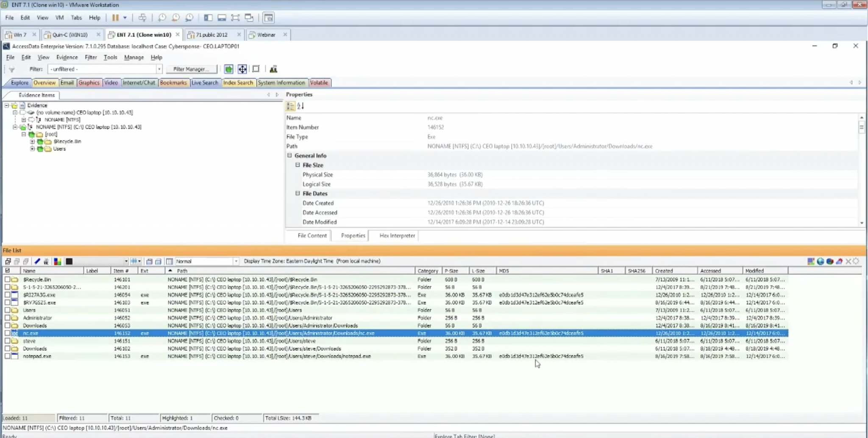Open the Normal view mode dropdown
Viewport: 868px width, 438px height.
[236, 261]
